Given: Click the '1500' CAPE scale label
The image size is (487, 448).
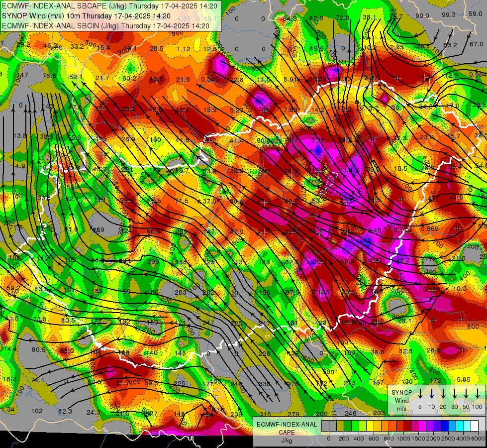Looking at the screenshot, I should coord(419,439).
